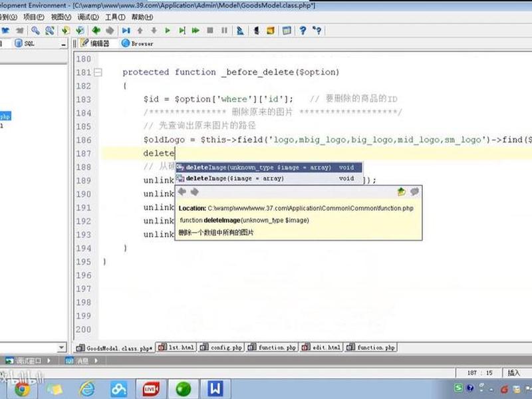Click the green Back arrow toolbar icon
532x399 pixels.
[x=96, y=31]
